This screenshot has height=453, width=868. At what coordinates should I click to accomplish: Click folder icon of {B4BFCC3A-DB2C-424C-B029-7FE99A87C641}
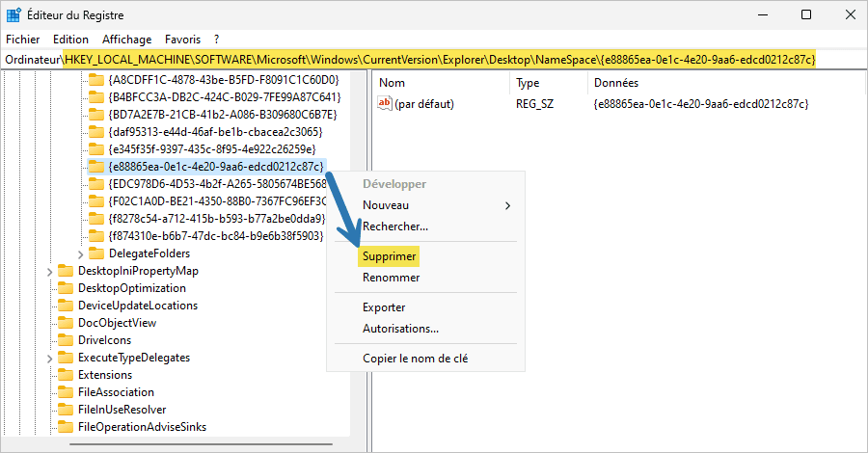96,97
